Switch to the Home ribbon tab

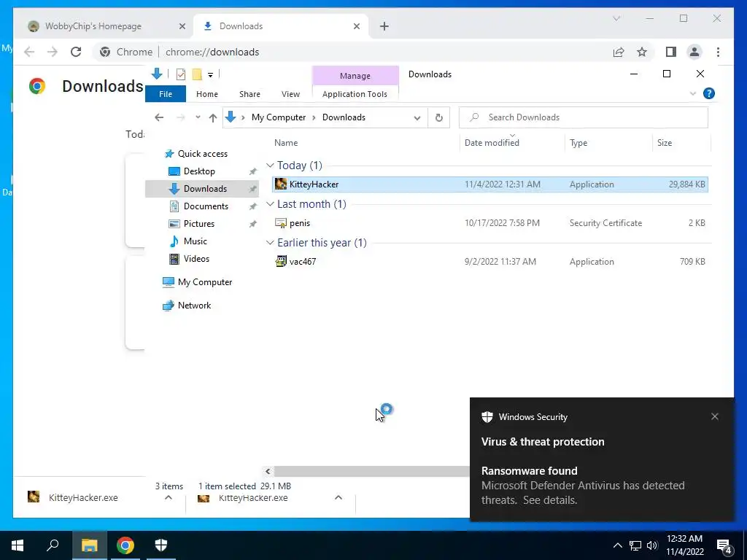point(206,94)
